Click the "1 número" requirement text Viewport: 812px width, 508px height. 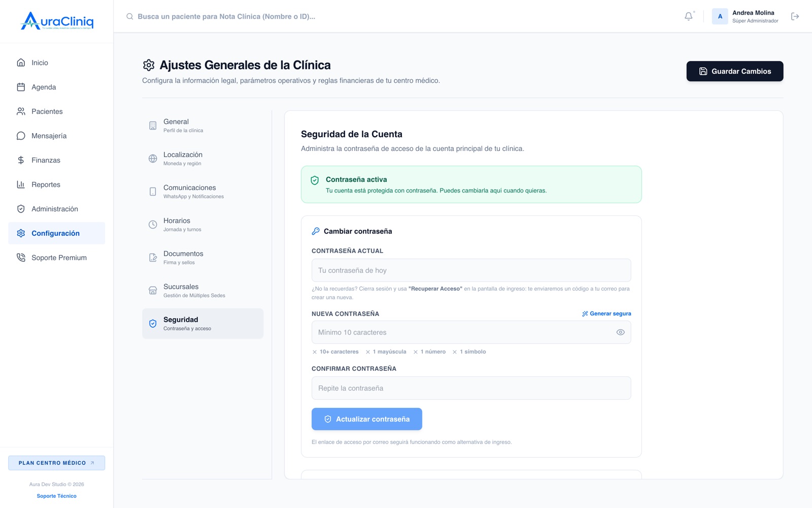(433, 352)
